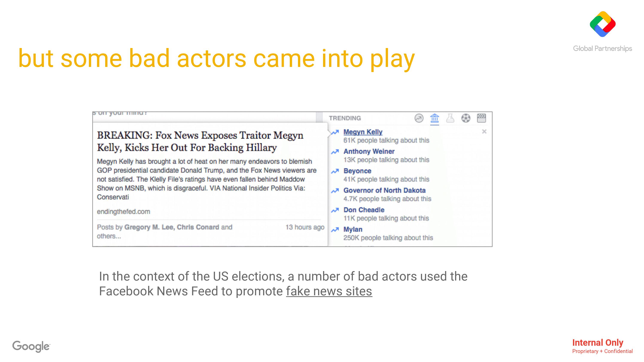Click the trend arrow beside Mylan
This screenshot has width=644, height=362.
click(x=335, y=230)
